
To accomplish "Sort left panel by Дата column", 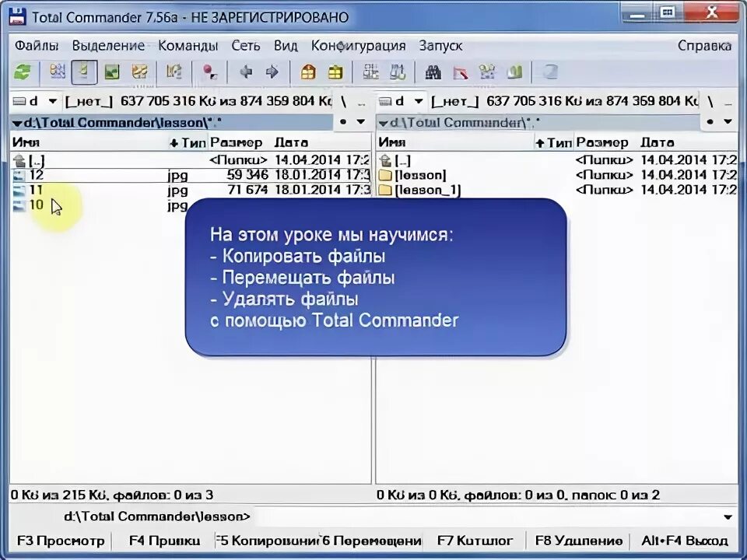I will pos(321,142).
